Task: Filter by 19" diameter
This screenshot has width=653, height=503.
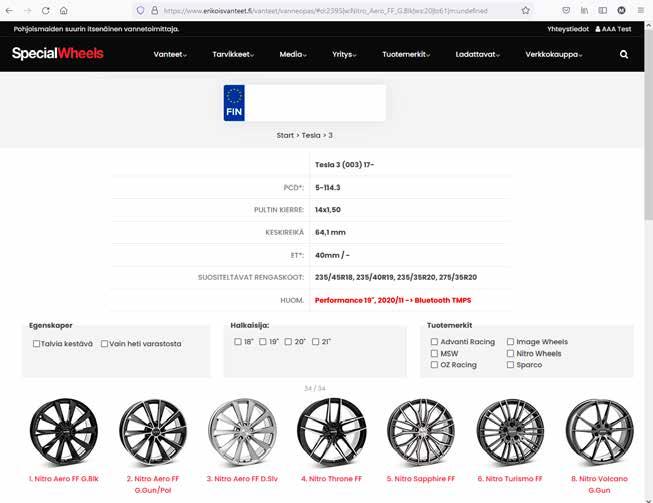Action: (263, 341)
